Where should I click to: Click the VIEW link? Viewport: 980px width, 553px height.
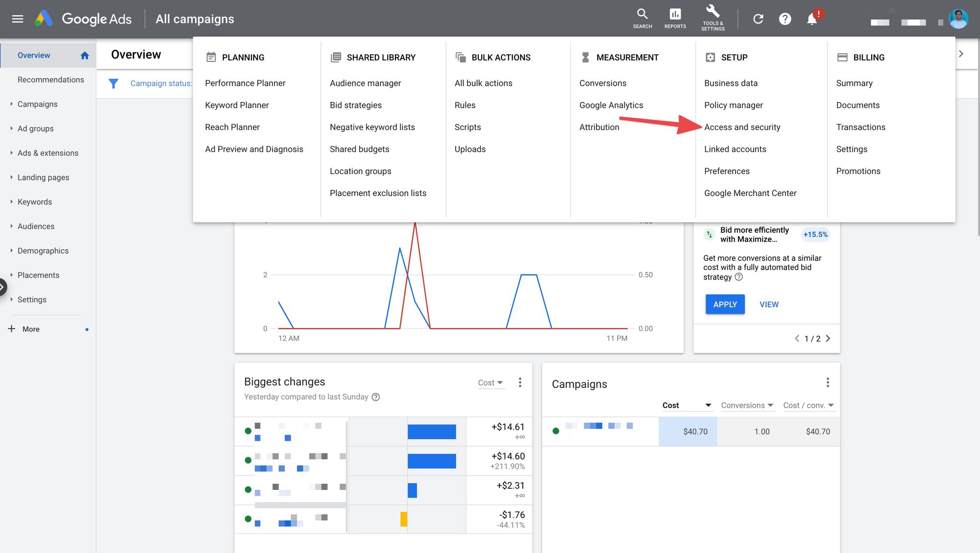(769, 304)
